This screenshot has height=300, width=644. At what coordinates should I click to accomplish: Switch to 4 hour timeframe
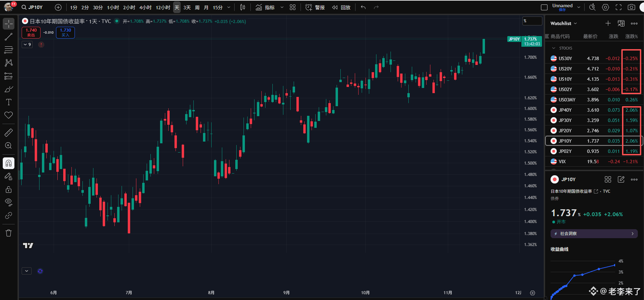tap(145, 7)
